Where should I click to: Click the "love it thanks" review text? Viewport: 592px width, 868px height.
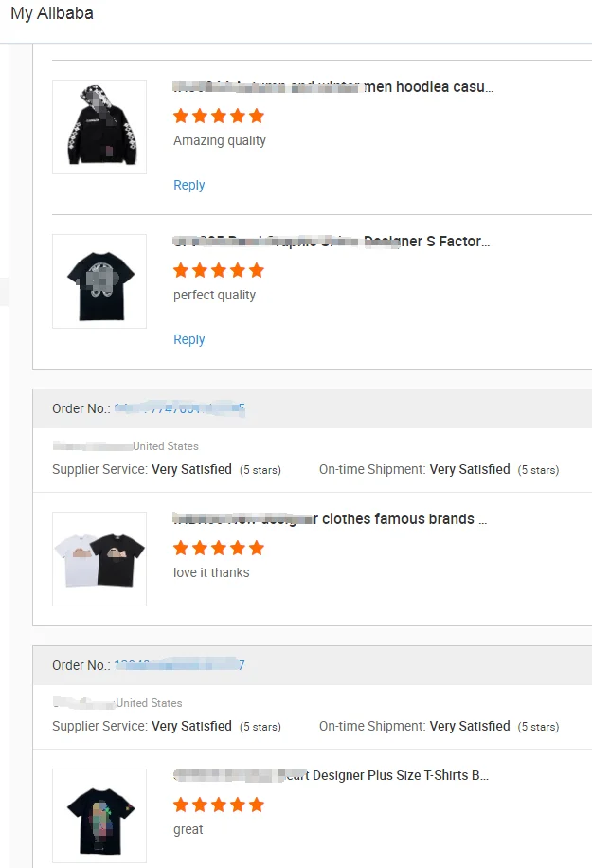click(x=211, y=572)
